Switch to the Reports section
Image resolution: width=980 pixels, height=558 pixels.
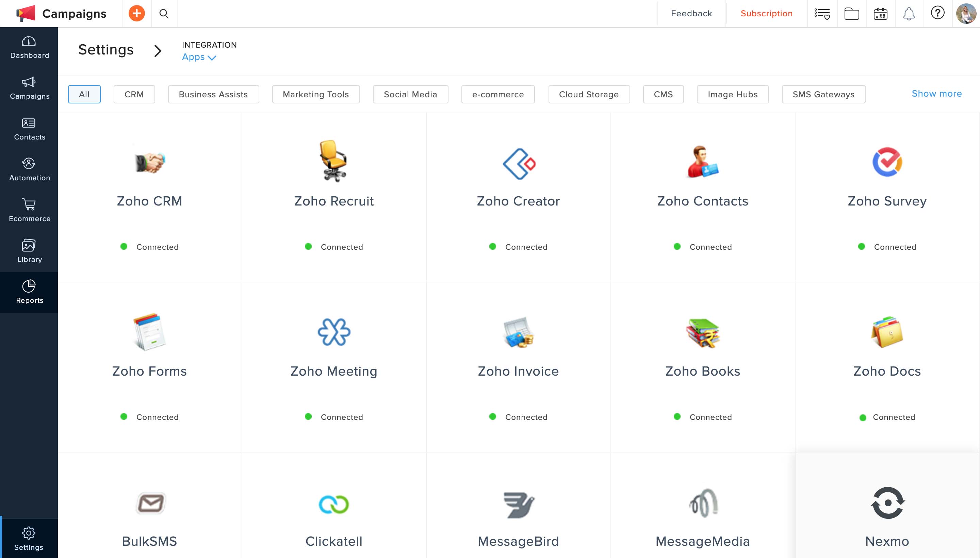(x=29, y=292)
